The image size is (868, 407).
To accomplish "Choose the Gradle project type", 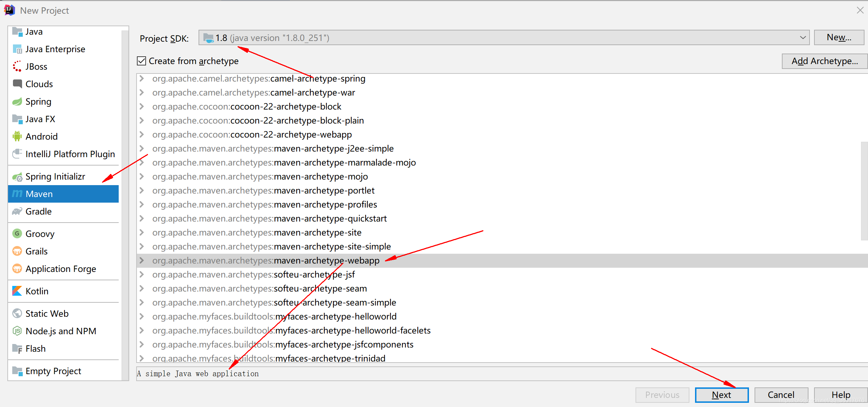I will [x=63, y=211].
